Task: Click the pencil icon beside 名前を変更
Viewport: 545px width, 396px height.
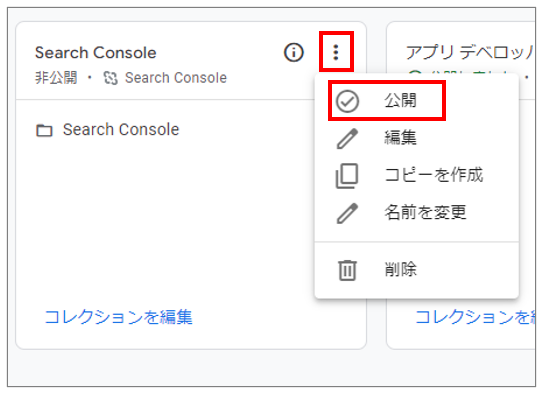Action: coord(347,213)
